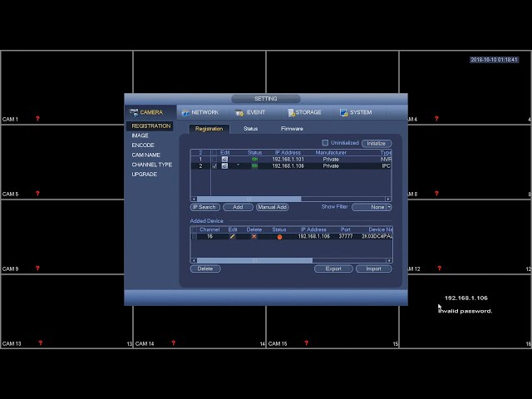Viewport: 532px width, 399px height.
Task: Open the STORAGE settings section
Action: click(x=305, y=112)
